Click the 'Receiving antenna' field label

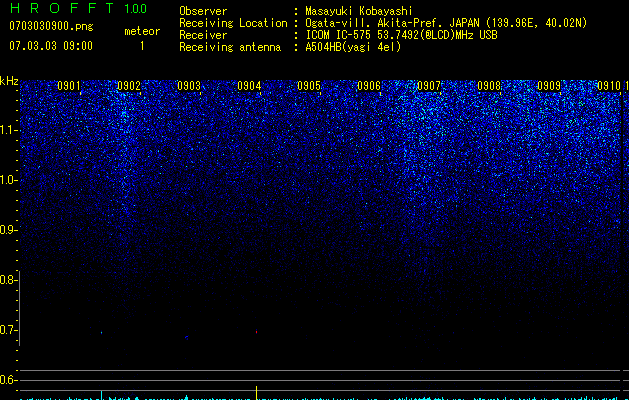(230, 47)
